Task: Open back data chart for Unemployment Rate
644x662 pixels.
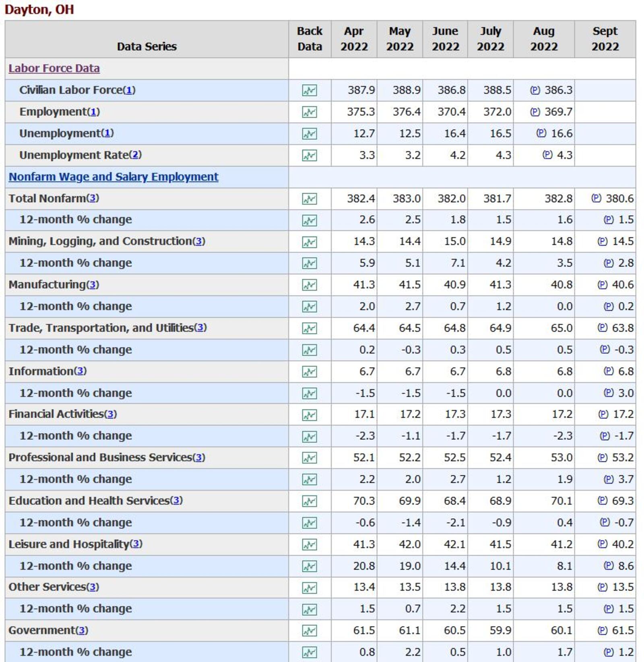Action: (310, 155)
